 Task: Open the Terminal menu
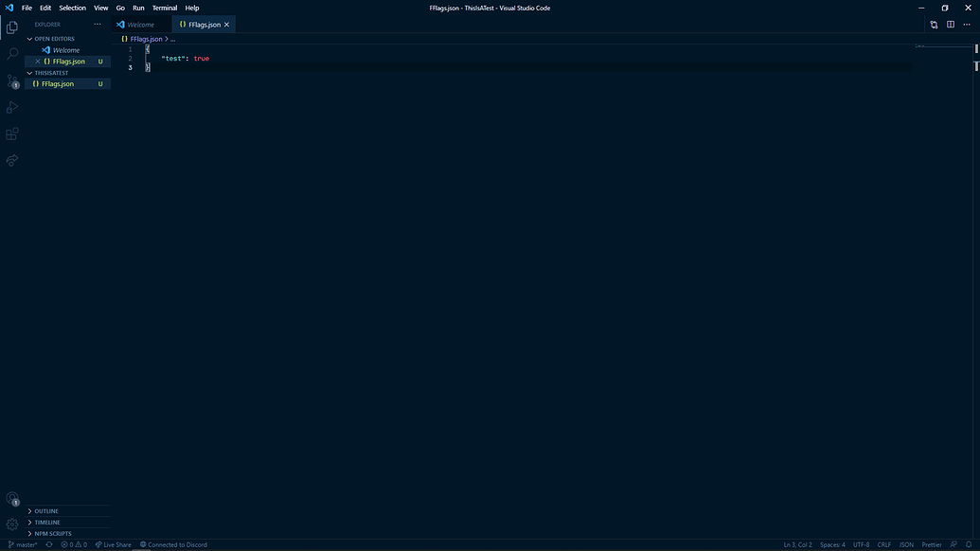(x=165, y=9)
